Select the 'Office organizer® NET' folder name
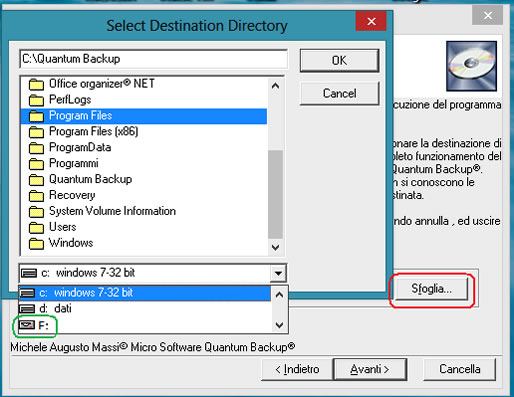 pyautogui.click(x=102, y=83)
